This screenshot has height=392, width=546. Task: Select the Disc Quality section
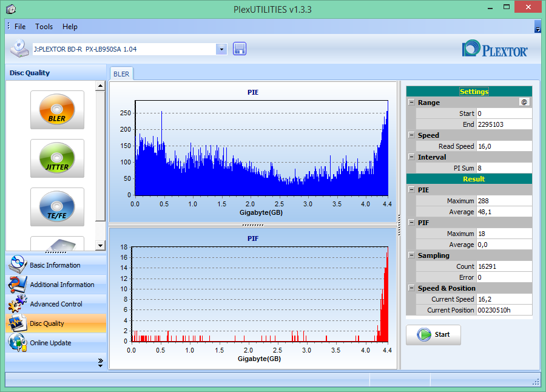coord(56,323)
